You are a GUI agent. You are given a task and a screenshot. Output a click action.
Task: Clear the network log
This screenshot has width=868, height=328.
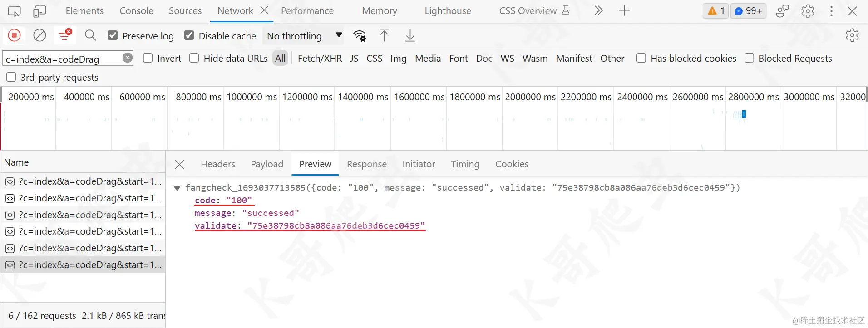40,35
